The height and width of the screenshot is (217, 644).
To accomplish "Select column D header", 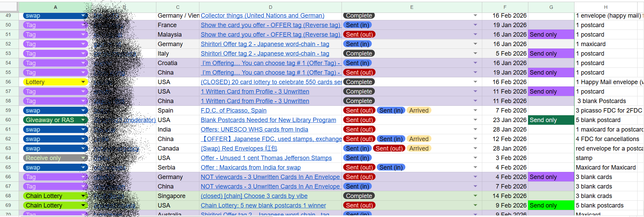I will click(270, 7).
